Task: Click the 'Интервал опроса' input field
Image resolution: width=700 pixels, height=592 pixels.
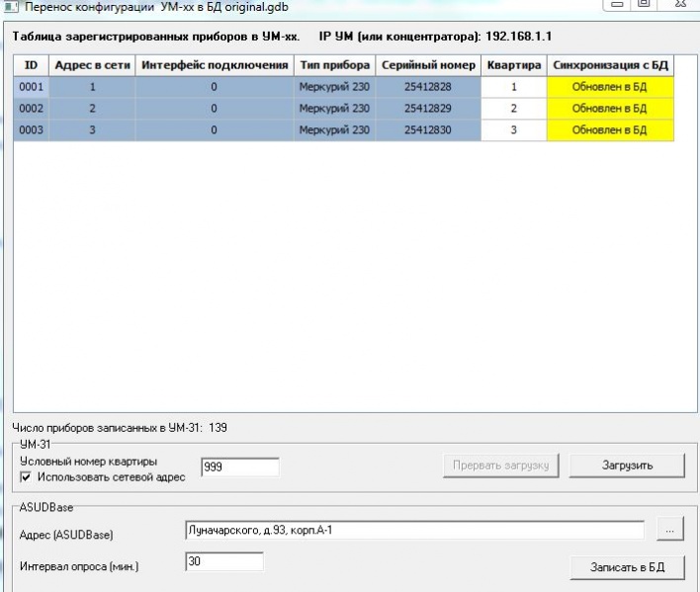Action: (x=224, y=561)
